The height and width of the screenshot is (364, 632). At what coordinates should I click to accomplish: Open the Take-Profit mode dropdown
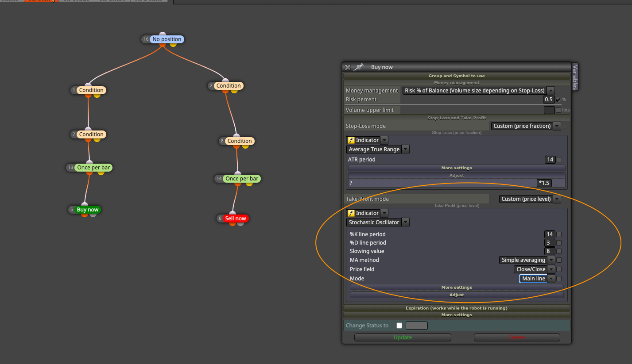tap(530, 199)
